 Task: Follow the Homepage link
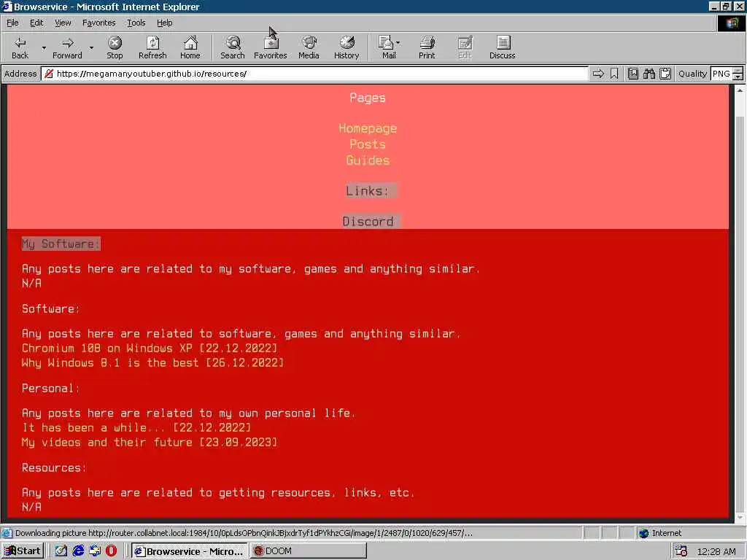(x=368, y=128)
